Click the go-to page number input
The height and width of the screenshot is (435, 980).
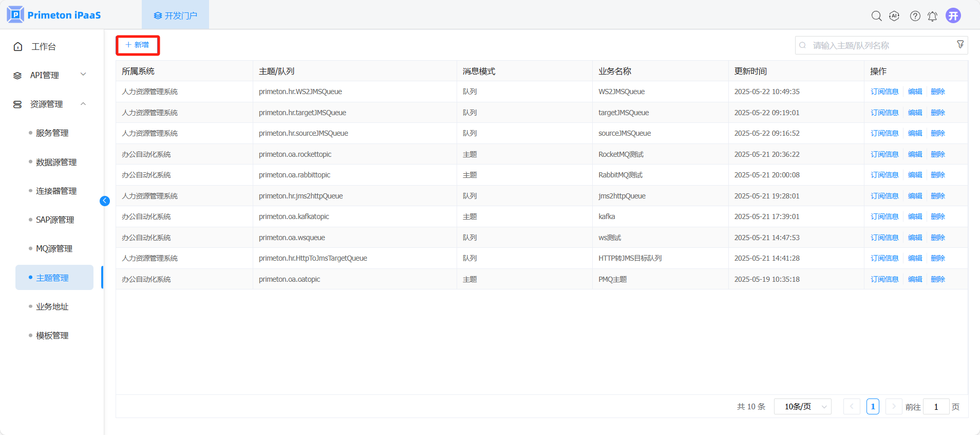pos(935,407)
